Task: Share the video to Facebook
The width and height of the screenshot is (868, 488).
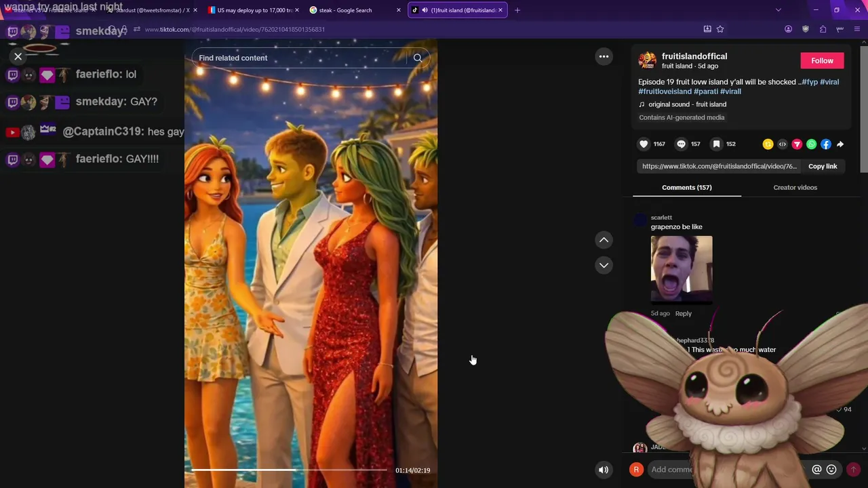Action: (x=825, y=144)
